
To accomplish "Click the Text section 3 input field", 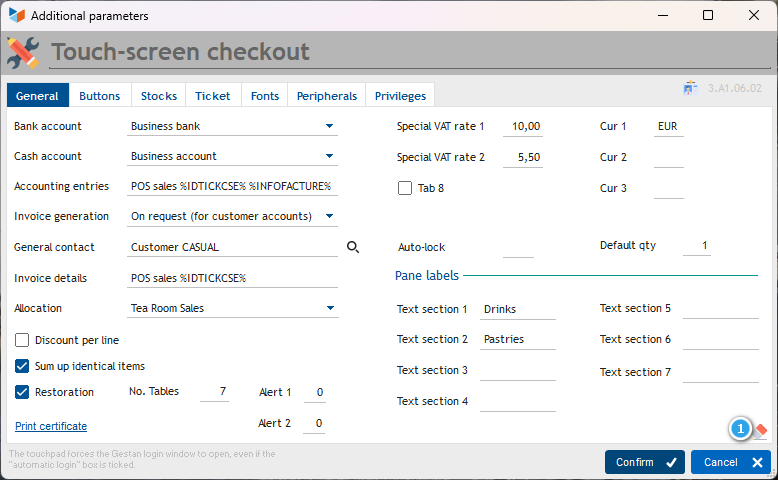I will (x=517, y=371).
